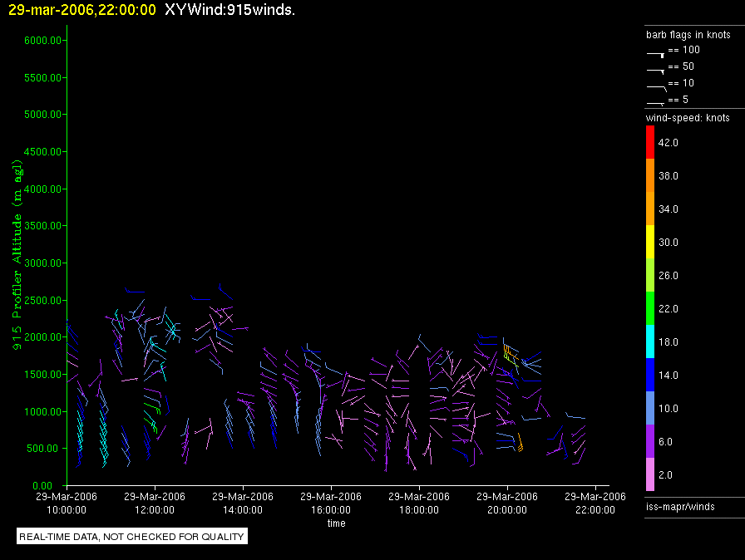This screenshot has width=745, height=560.
Task: Click the 3500.00 altitude tick label
Action: tap(42, 226)
